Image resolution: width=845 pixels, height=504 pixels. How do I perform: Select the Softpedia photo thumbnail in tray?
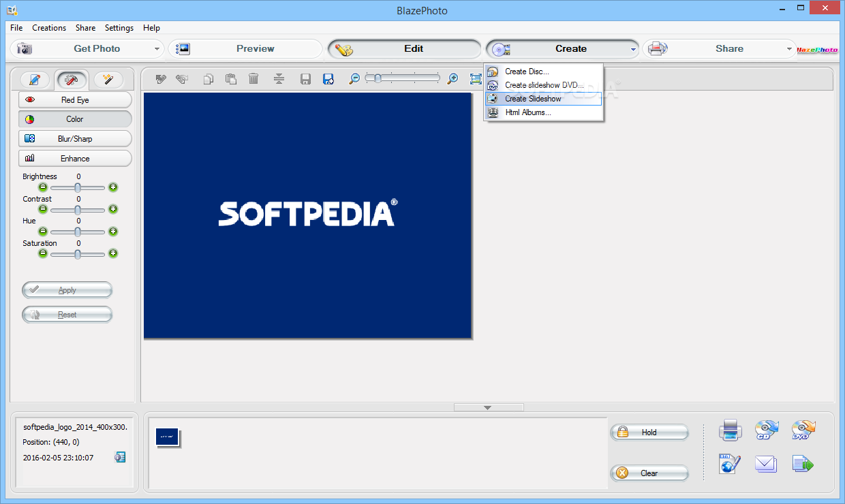pos(167,437)
